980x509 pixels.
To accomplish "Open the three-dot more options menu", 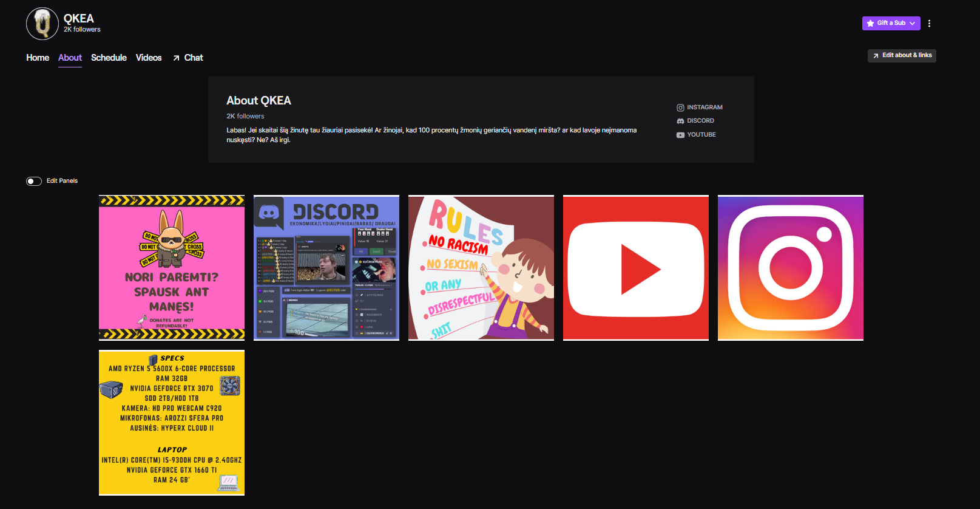I will pyautogui.click(x=929, y=23).
